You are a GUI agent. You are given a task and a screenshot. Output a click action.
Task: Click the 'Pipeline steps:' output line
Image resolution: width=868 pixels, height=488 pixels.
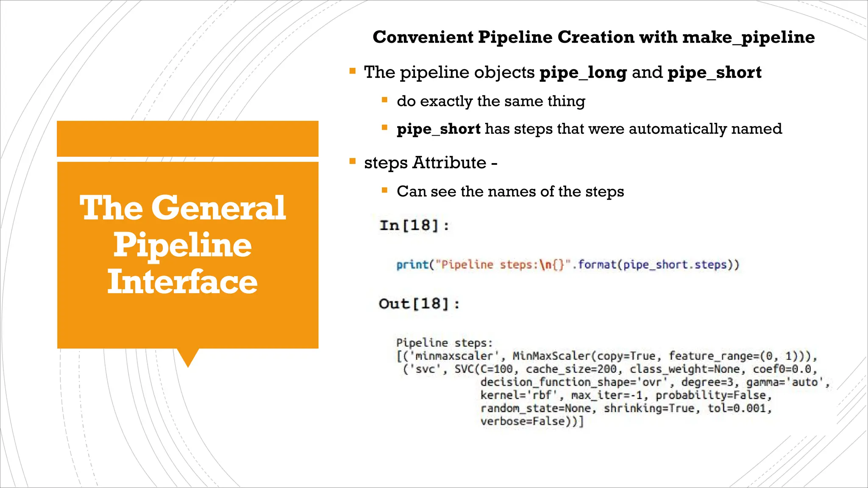point(445,343)
